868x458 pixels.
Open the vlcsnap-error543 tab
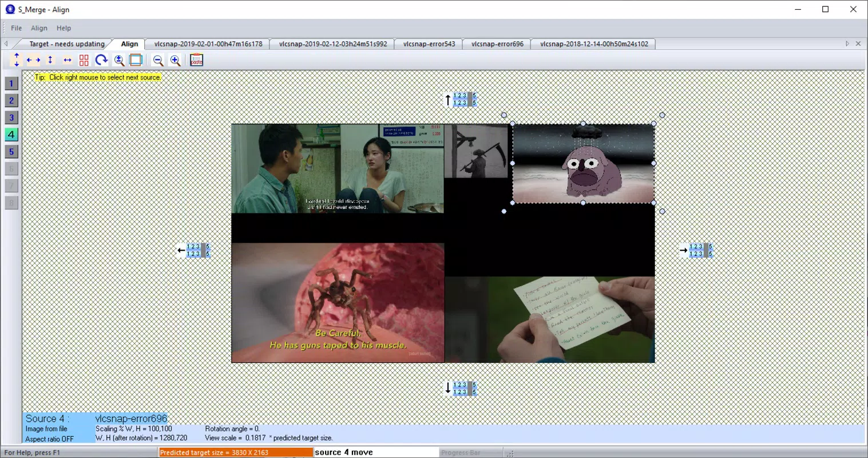coord(429,44)
